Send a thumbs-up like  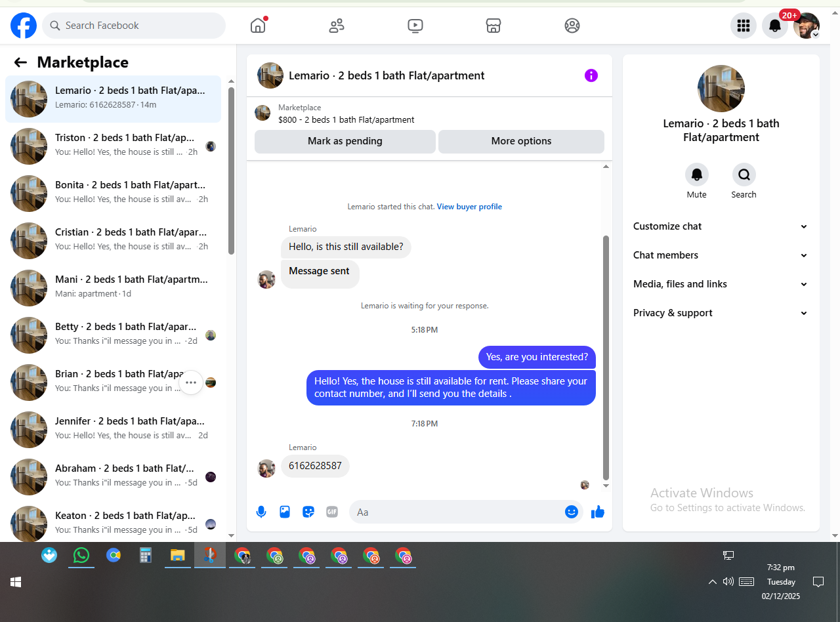click(x=597, y=512)
